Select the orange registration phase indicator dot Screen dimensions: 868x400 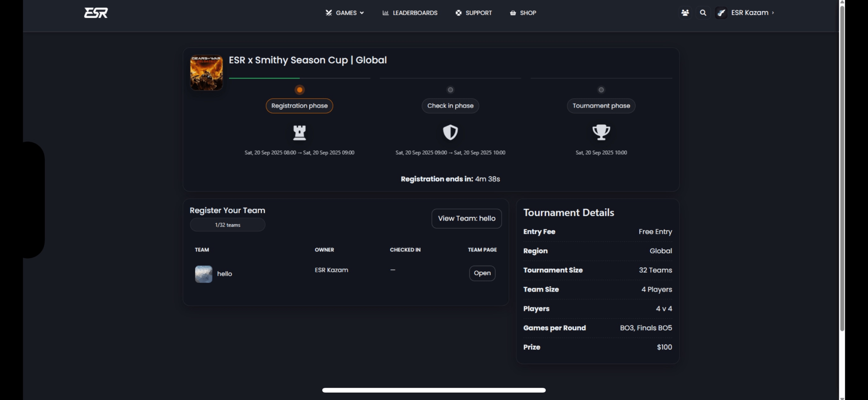click(x=299, y=90)
